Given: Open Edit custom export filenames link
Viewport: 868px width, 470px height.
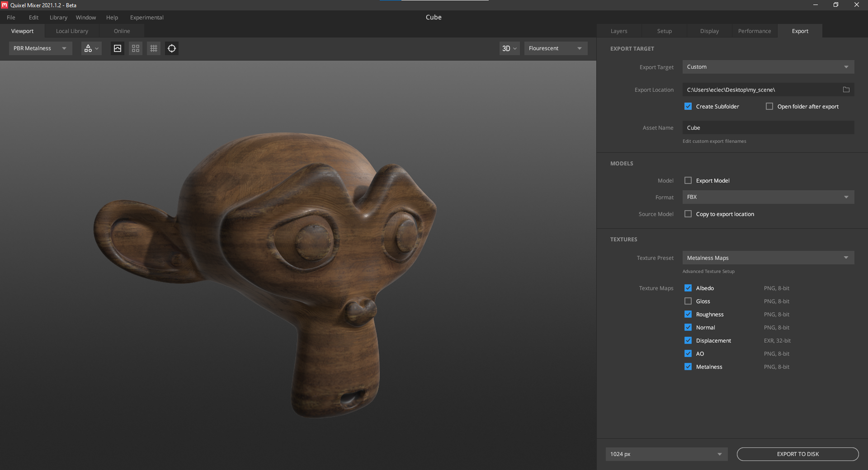Looking at the screenshot, I should click(714, 141).
